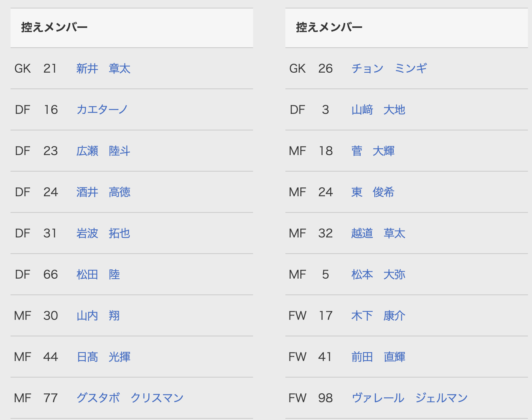Select midfielder 松本 大弥

(378, 275)
